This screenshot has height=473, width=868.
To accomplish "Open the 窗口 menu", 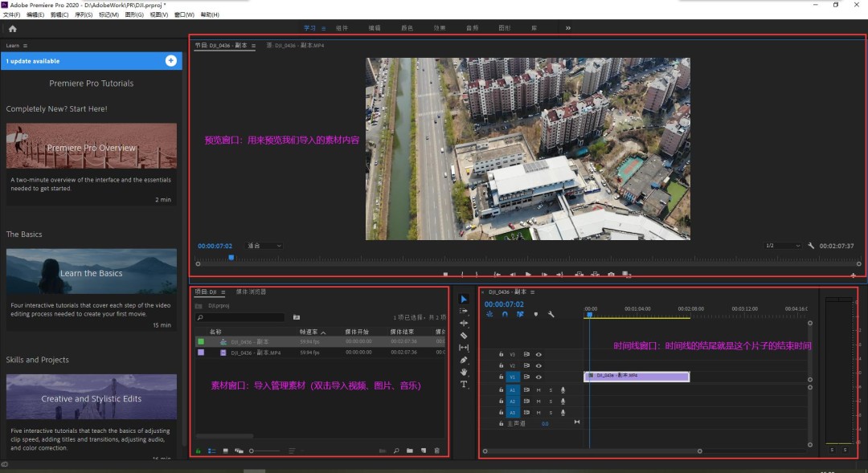I will [x=183, y=14].
